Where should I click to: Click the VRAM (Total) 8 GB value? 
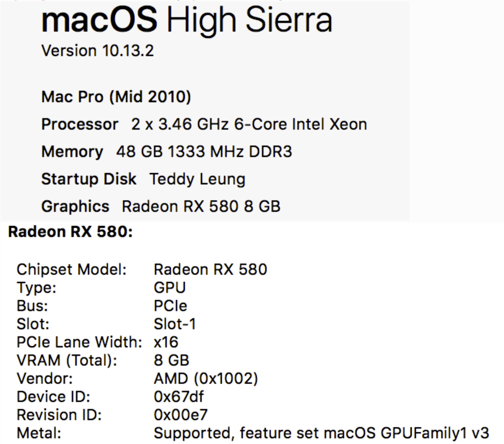171,360
